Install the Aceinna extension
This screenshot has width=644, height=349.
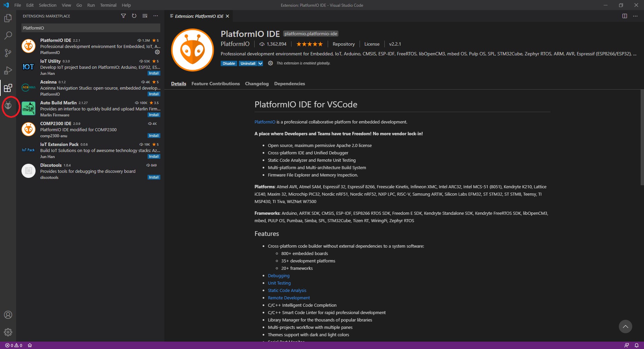click(x=154, y=94)
